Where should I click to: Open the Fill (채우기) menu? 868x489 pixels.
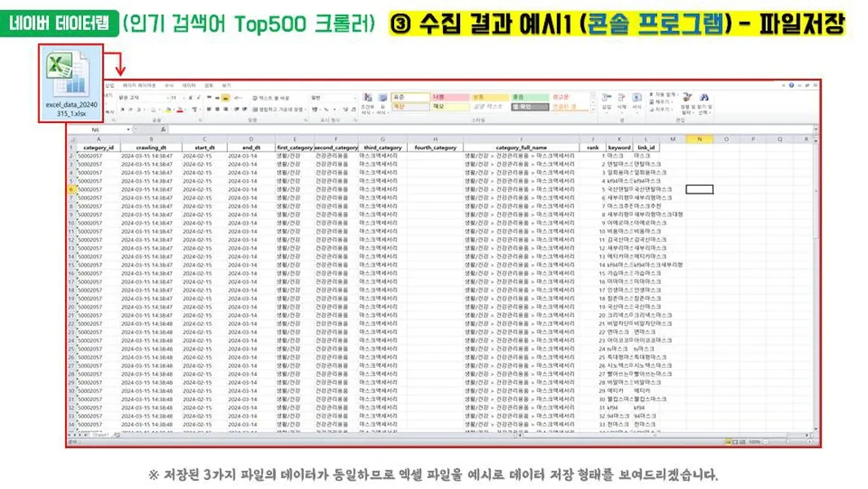[660, 102]
